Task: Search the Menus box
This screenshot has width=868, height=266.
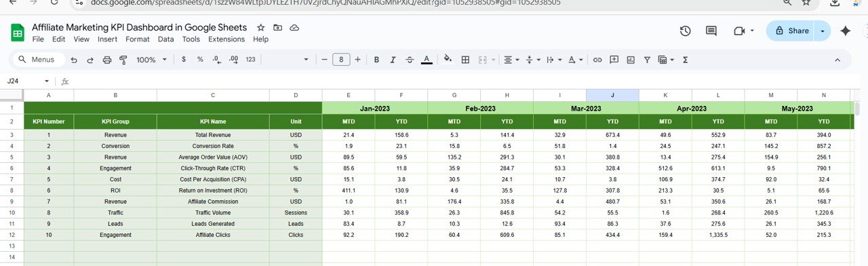Action: [40, 60]
